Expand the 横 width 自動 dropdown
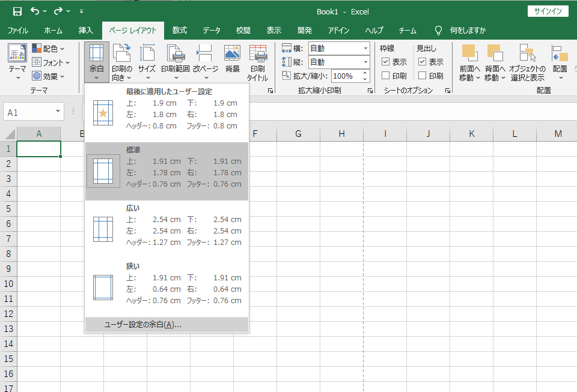Image resolution: width=577 pixels, height=392 pixels. pos(365,48)
